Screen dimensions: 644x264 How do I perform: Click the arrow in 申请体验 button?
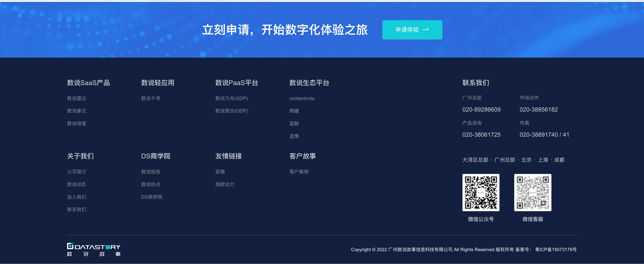point(427,30)
